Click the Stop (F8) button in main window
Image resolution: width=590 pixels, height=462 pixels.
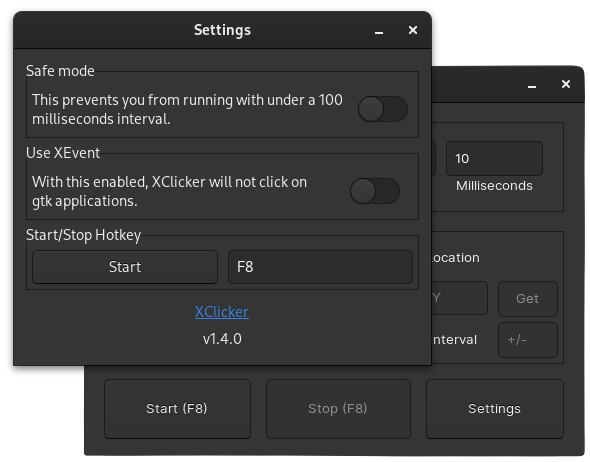click(x=338, y=409)
